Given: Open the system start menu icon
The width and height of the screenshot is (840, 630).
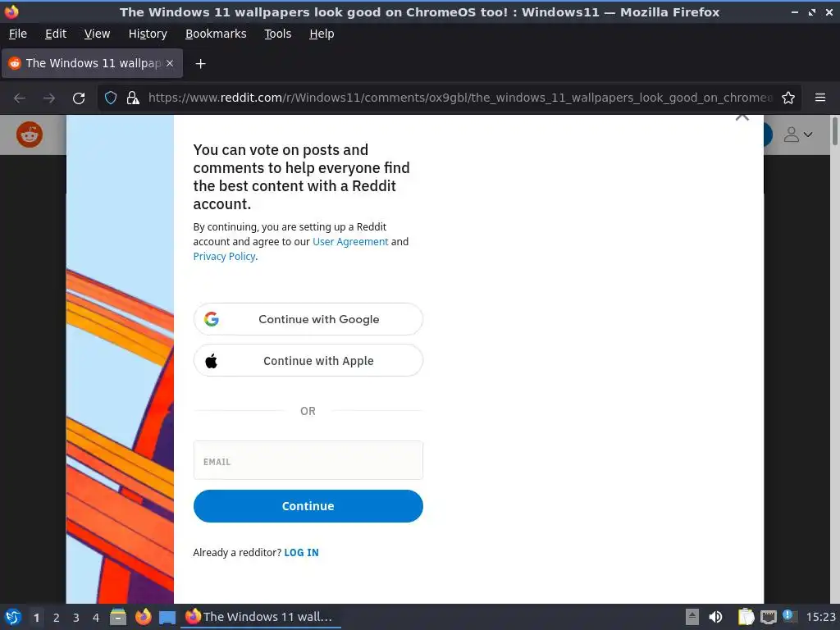Looking at the screenshot, I should (x=13, y=617).
